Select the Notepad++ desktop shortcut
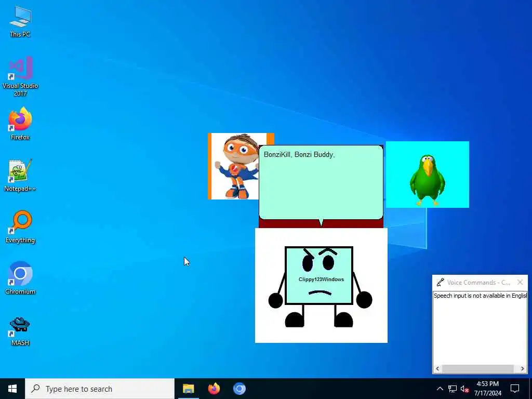The height and width of the screenshot is (399, 532). (20, 176)
